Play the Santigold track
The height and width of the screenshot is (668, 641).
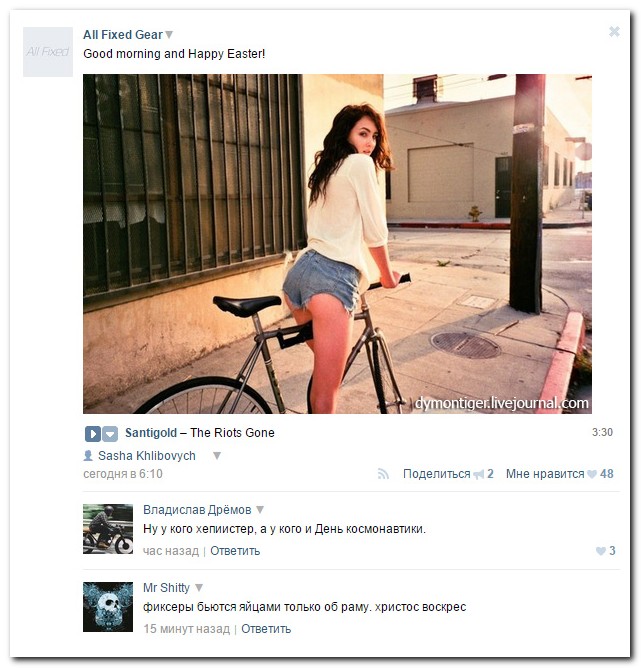tap(93, 434)
